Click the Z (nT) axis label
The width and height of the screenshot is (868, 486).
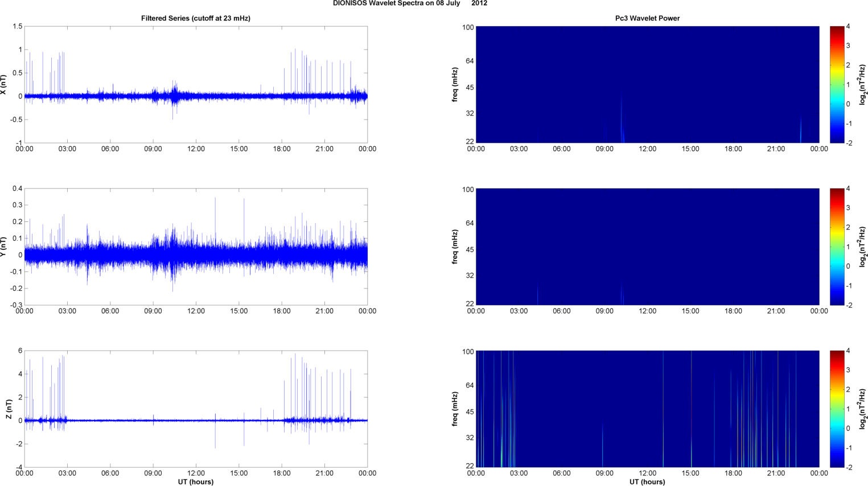point(9,409)
